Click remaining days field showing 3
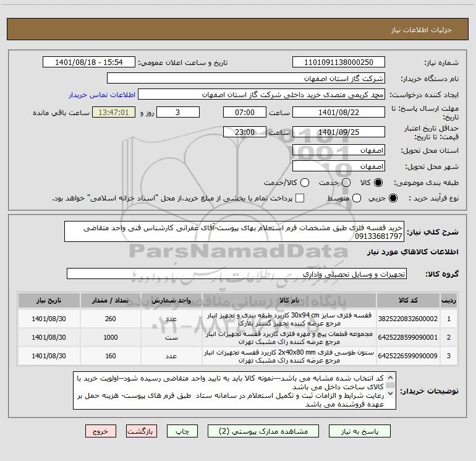 tap(178, 112)
